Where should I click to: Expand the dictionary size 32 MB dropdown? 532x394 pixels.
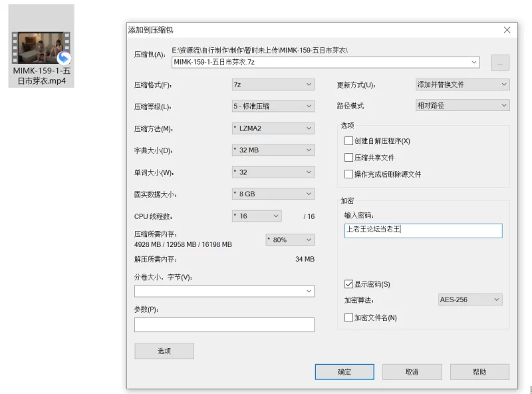(x=272, y=150)
